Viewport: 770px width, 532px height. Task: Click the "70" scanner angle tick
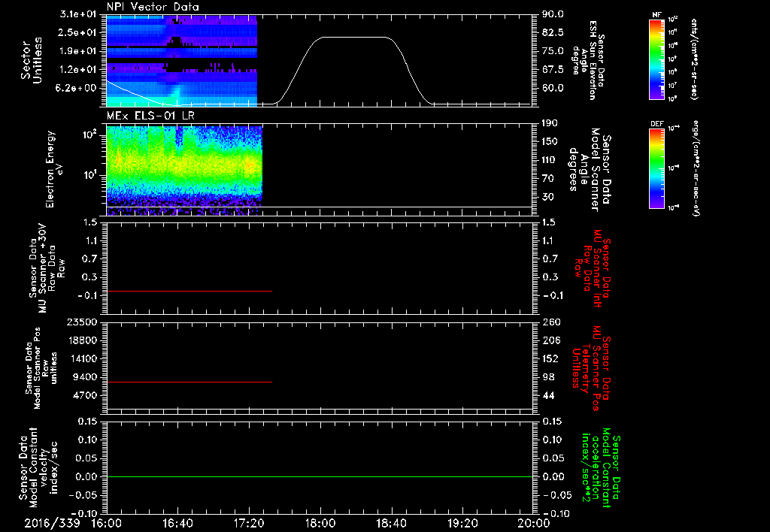547,179
